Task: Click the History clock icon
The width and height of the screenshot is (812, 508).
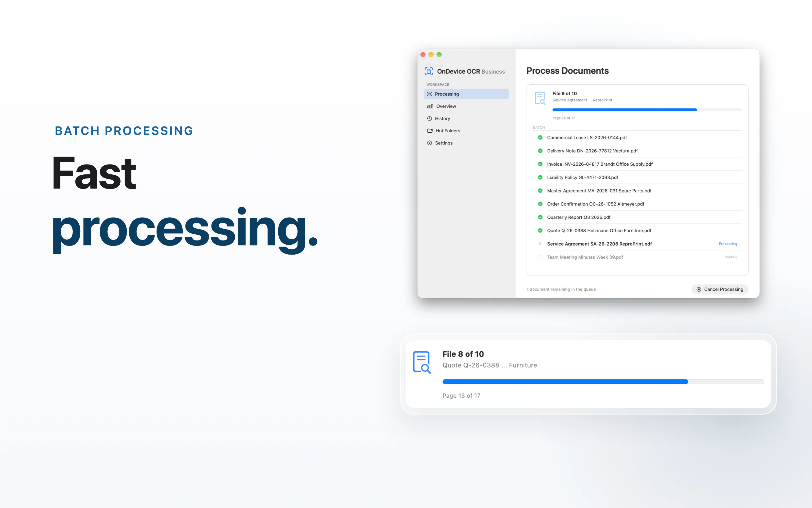Action: click(429, 119)
